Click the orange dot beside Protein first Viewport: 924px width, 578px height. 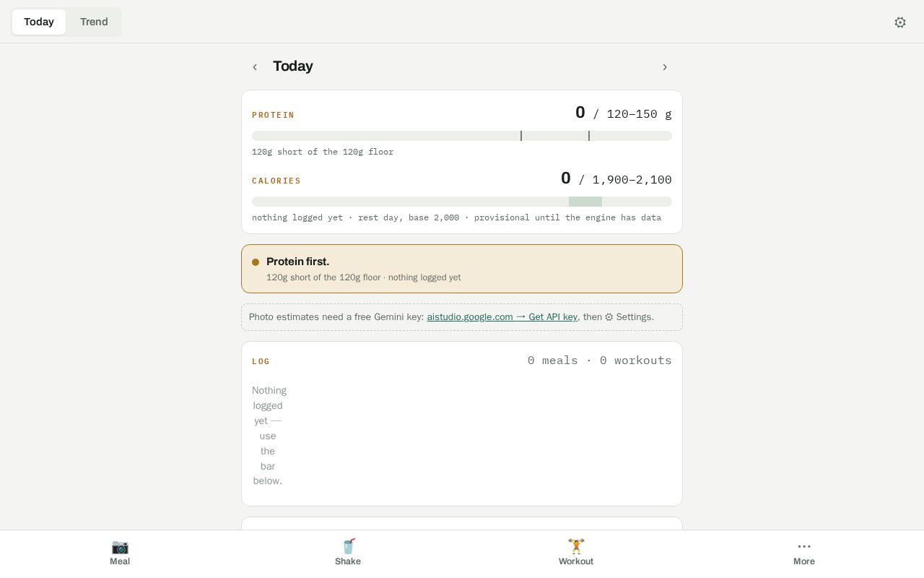point(256,262)
